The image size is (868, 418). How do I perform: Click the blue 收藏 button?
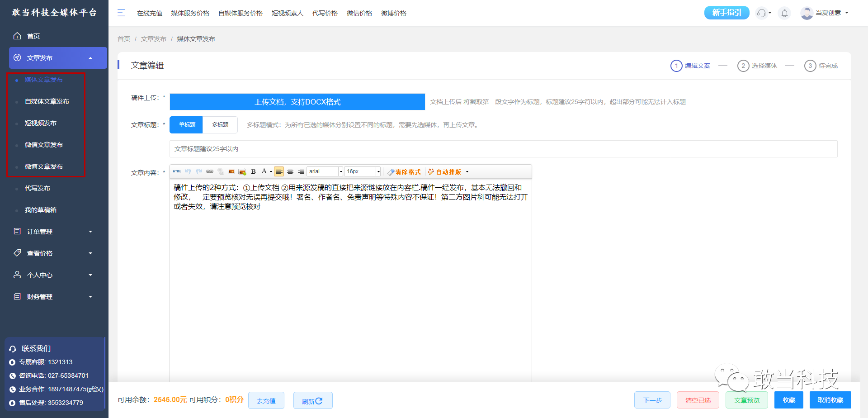(x=789, y=400)
